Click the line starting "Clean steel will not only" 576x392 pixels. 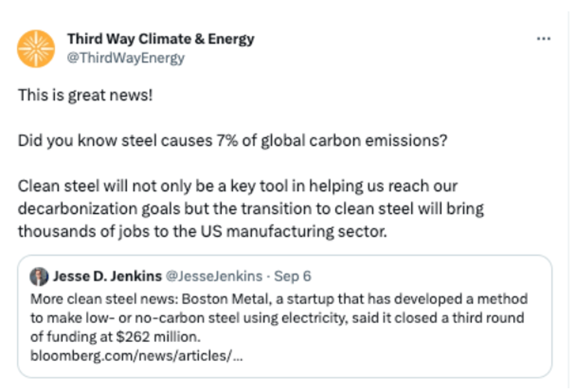coord(237,186)
